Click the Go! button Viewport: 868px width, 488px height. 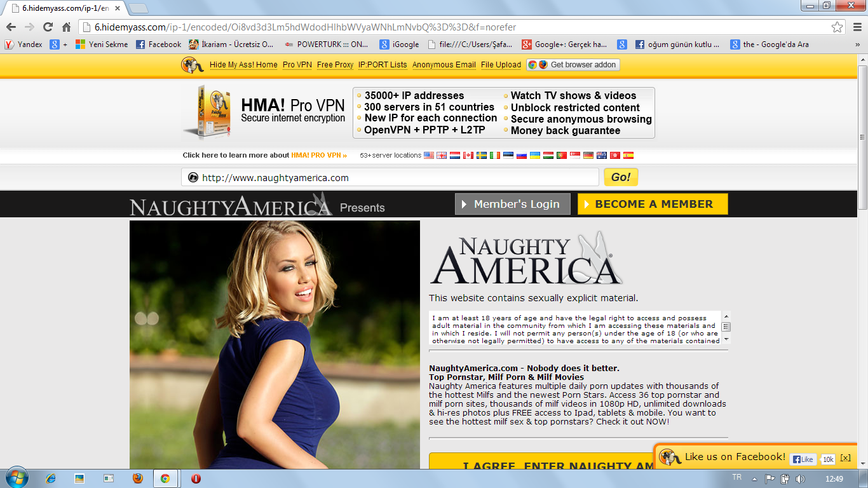pos(621,177)
